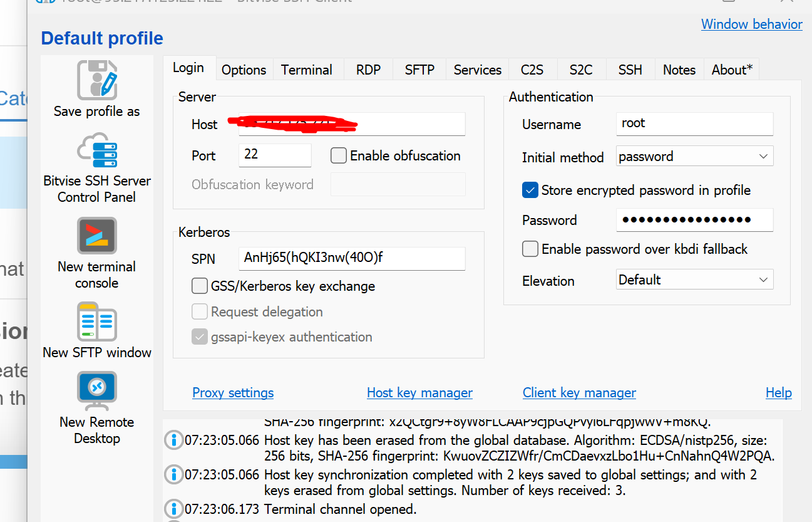Enable the obfuscation checkbox
The image size is (812, 522).
pos(339,156)
